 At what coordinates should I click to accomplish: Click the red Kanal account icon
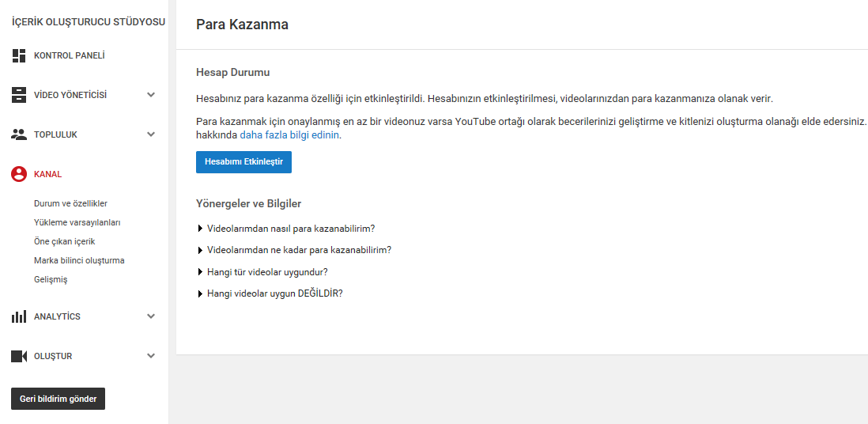pos(19,174)
